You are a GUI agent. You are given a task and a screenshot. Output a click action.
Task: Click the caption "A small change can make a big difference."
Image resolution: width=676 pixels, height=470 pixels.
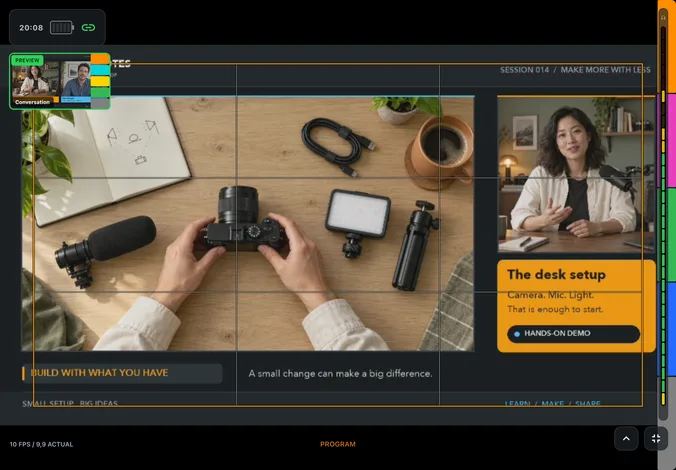click(340, 373)
